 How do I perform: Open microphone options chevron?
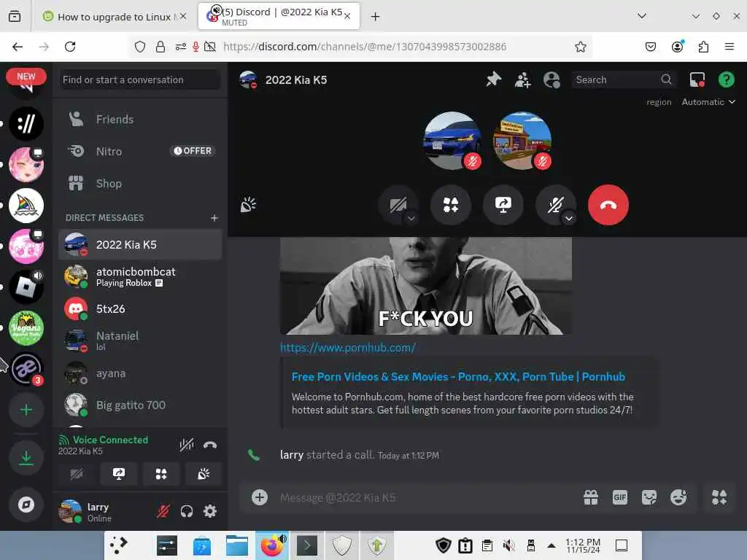(x=569, y=219)
